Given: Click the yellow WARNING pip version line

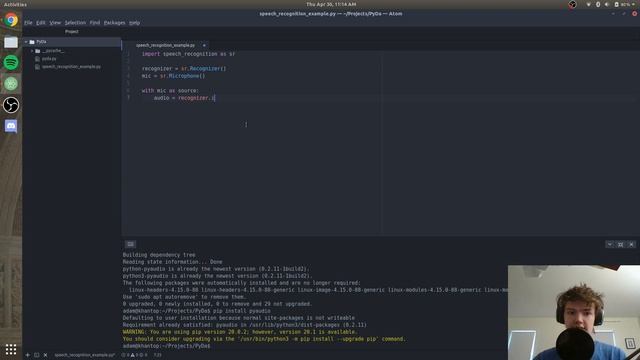Looking at the screenshot, I should tap(239, 332).
